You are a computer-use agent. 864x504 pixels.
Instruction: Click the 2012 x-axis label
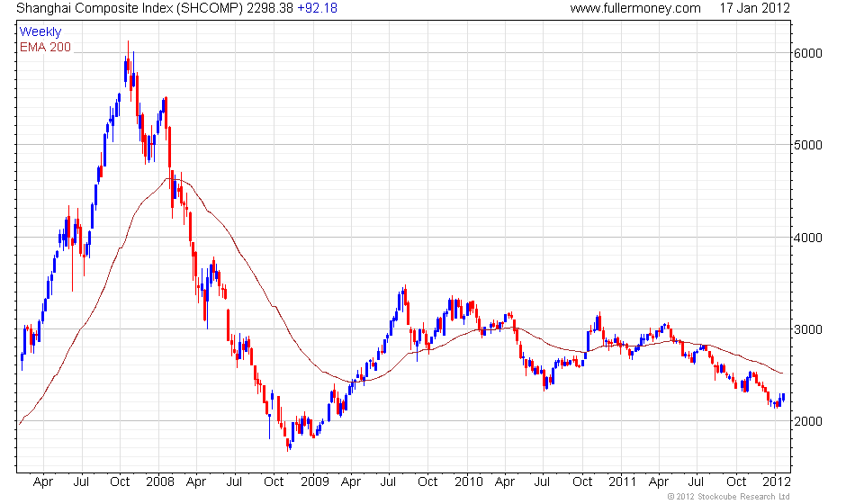[x=777, y=482]
